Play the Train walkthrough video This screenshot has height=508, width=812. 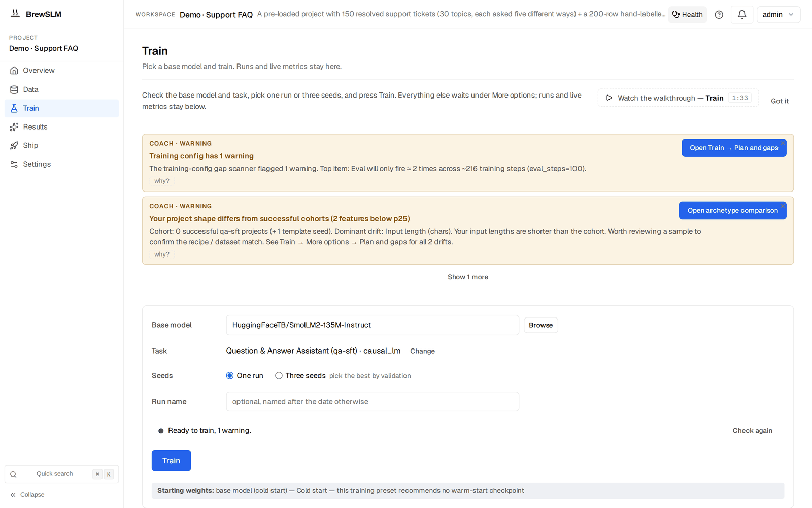coord(678,98)
